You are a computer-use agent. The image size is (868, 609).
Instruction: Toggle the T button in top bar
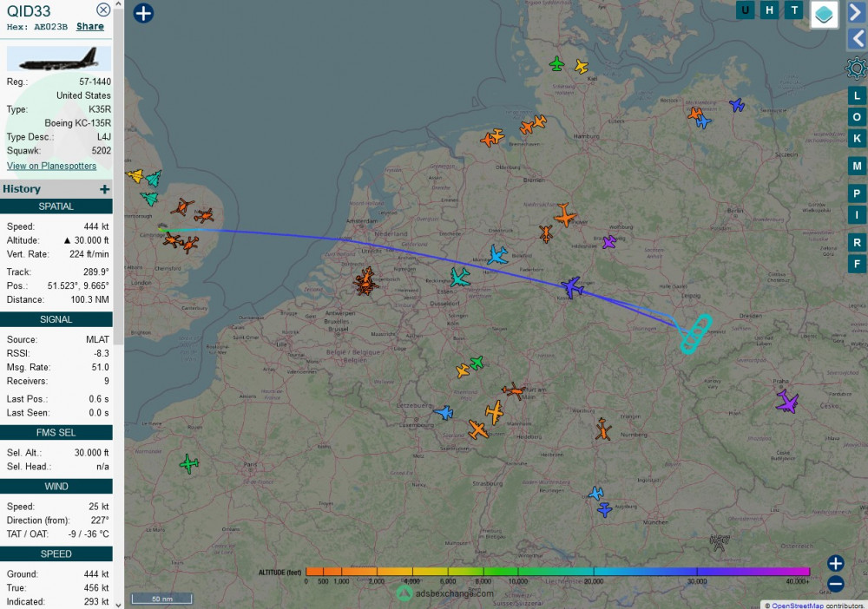tap(793, 10)
